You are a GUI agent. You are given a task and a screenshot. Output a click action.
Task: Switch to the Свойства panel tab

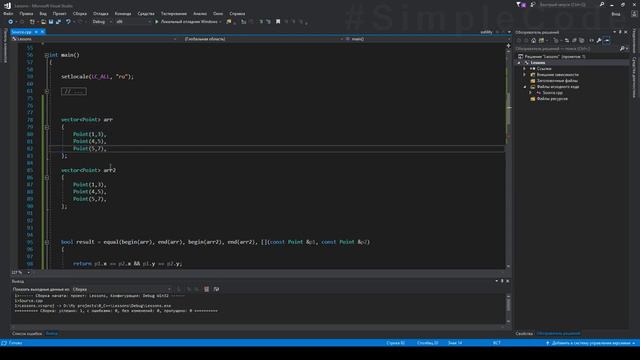[x=524, y=333]
